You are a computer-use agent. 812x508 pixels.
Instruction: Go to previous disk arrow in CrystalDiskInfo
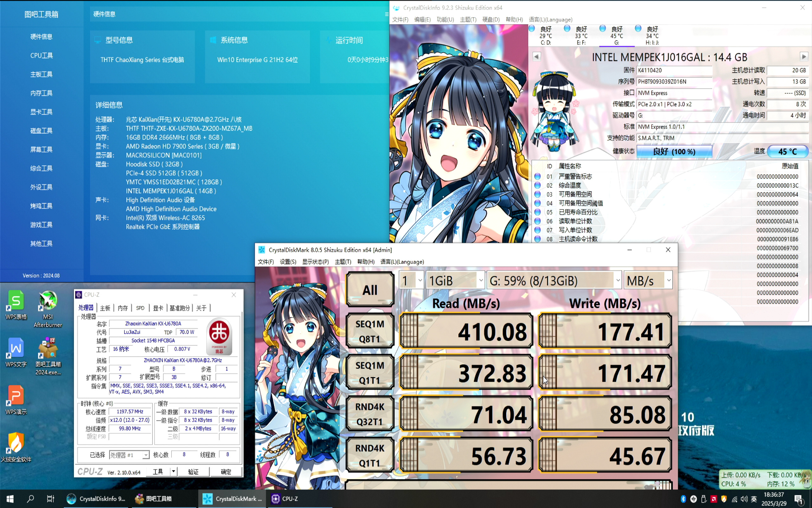(x=536, y=56)
